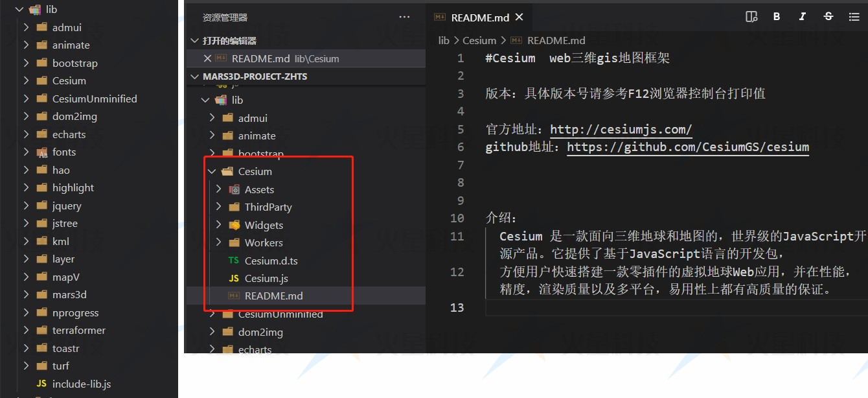868x398 pixels.
Task: Click the highlight folder icon
Action: click(x=42, y=188)
